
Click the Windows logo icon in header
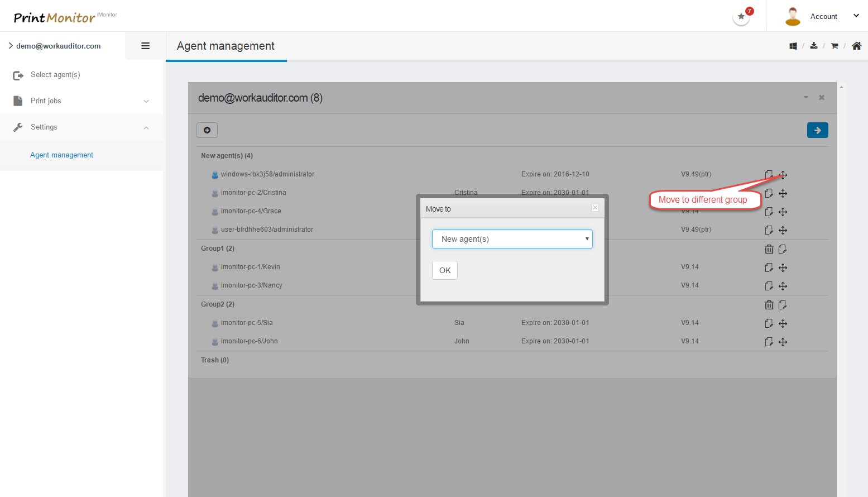coord(793,46)
